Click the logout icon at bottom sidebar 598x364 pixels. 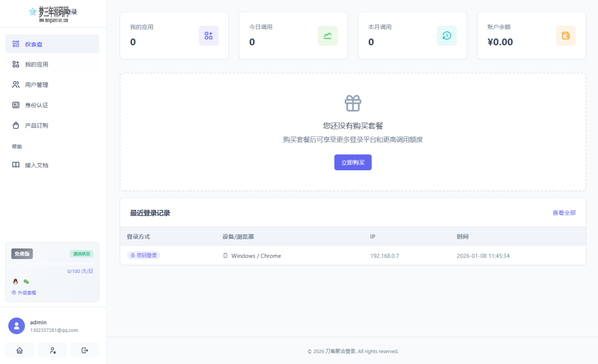(x=85, y=350)
